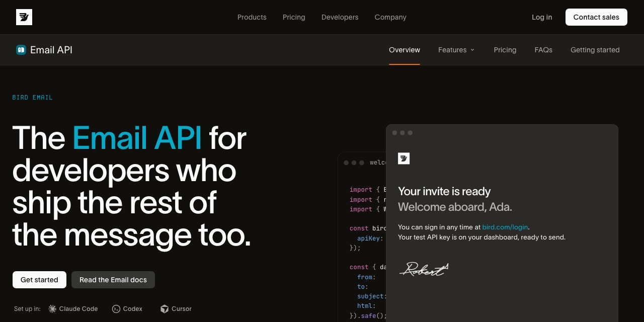Image resolution: width=644 pixels, height=322 pixels.
Task: Click the Log in link
Action: [x=542, y=17]
